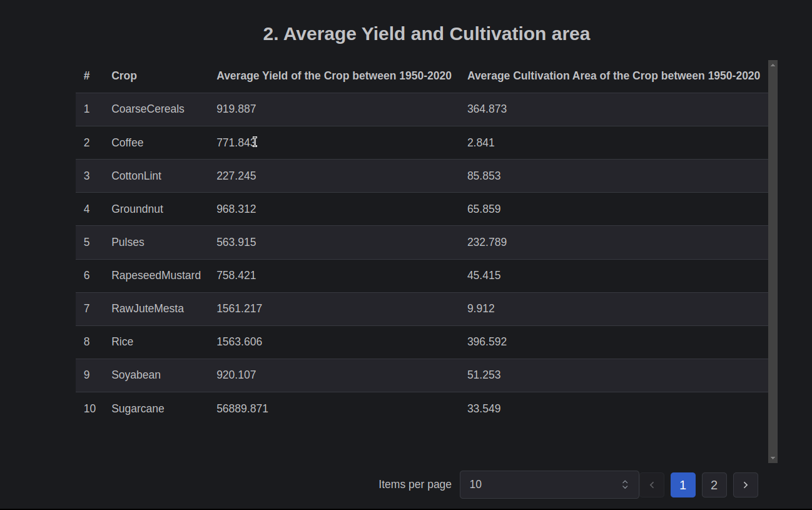Screen dimensions: 812x510
Task: Click cultivation area value 396.592
Action: [x=487, y=342]
